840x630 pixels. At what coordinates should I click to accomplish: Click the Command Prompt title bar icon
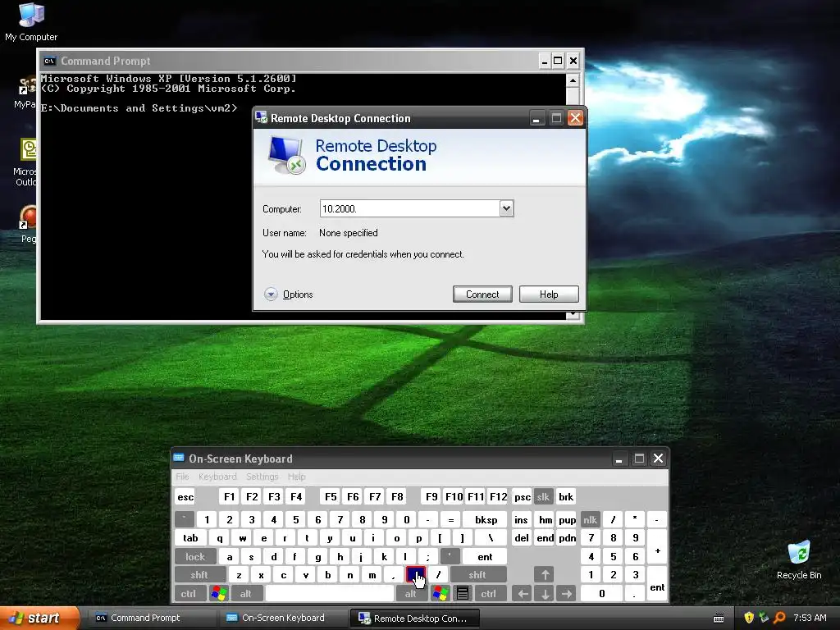coord(50,61)
